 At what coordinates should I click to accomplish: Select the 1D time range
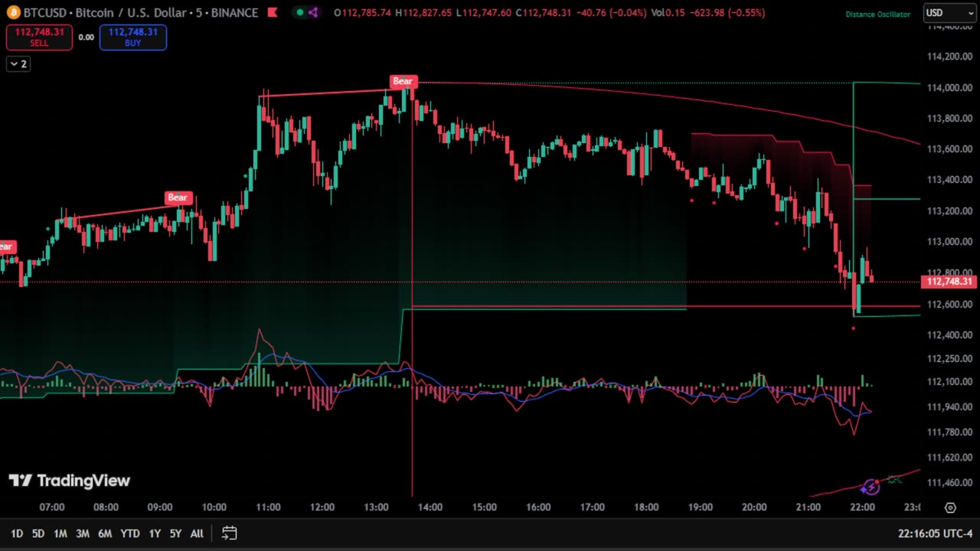click(17, 533)
